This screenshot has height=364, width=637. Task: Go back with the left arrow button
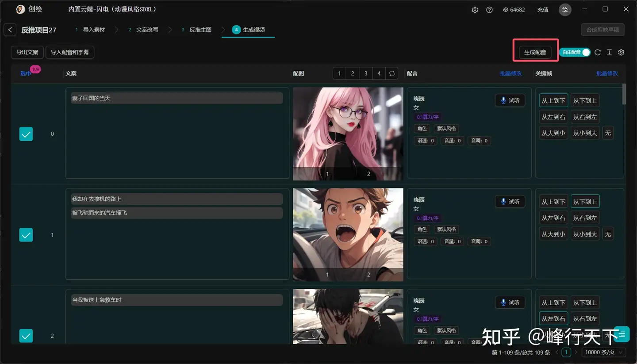pos(10,30)
